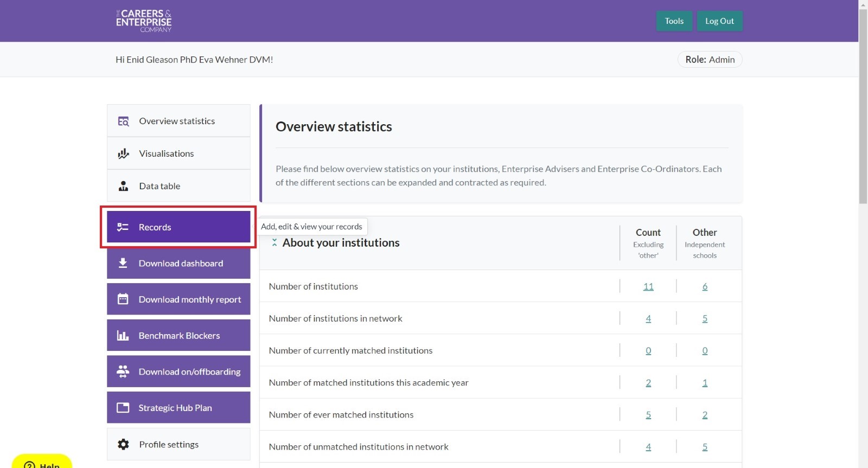Viewport: 868px width, 468px height.
Task: Click the Download dashboard arrow icon
Action: [x=123, y=264]
